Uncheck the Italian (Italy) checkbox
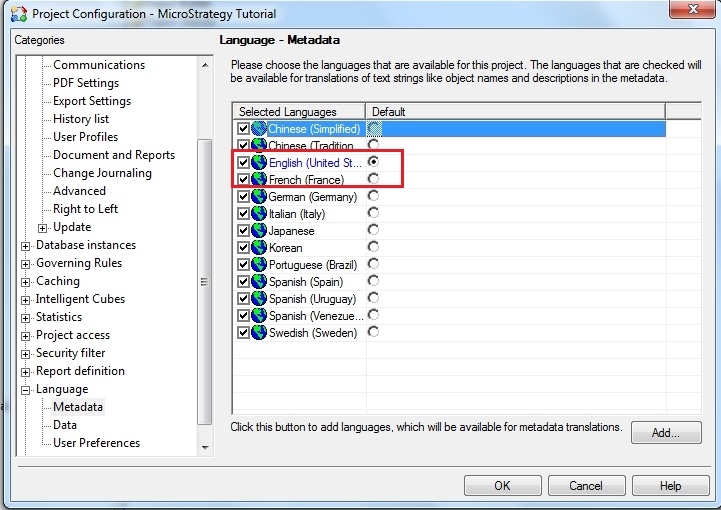721x510 pixels. coord(243,213)
